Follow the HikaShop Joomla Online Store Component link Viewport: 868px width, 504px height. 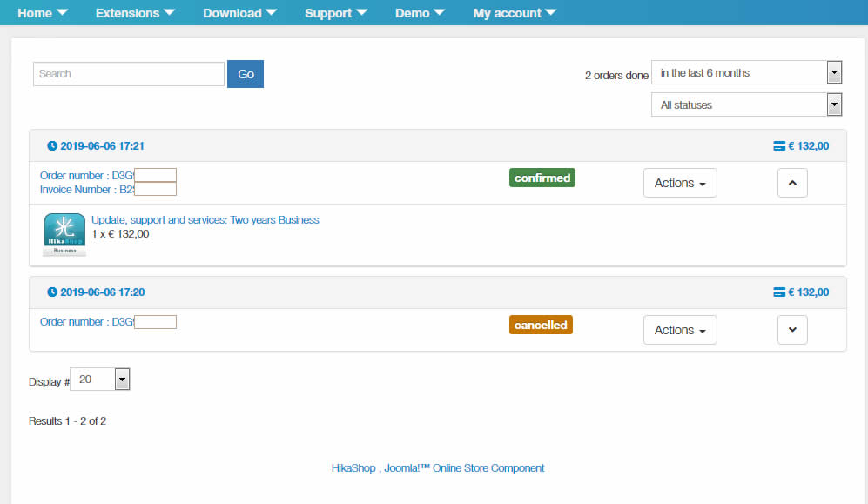pyautogui.click(x=438, y=468)
